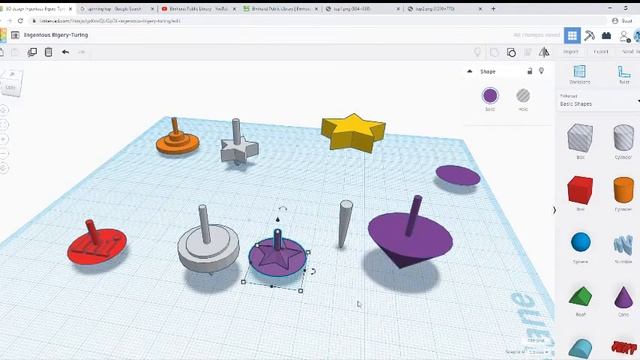Undo the last action with back arrow
Screen dimensions: 640x360
[65, 52]
